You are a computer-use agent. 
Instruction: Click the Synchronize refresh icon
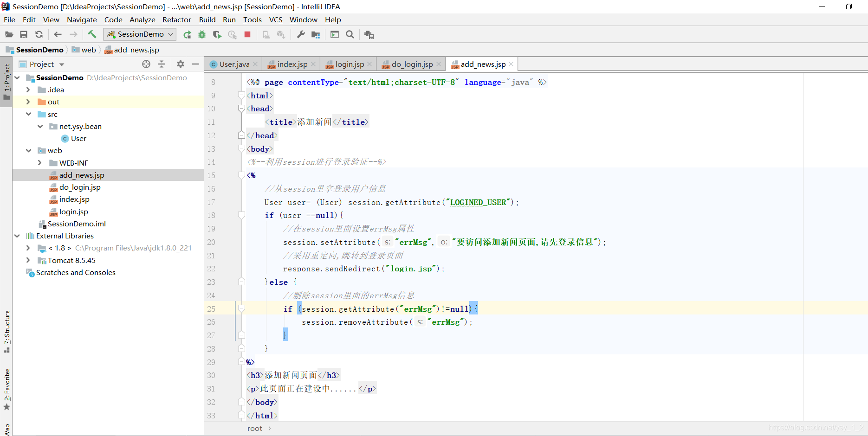pyautogui.click(x=39, y=34)
